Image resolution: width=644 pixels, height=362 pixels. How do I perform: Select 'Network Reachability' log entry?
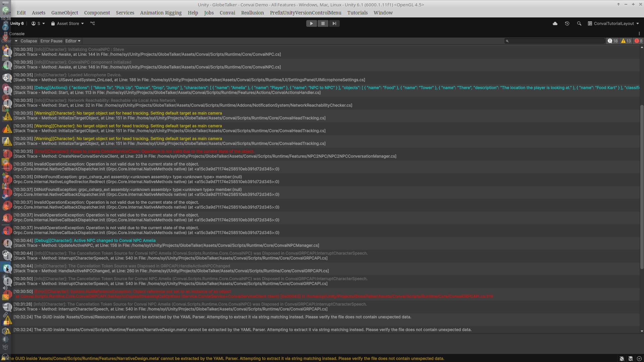pos(320,103)
